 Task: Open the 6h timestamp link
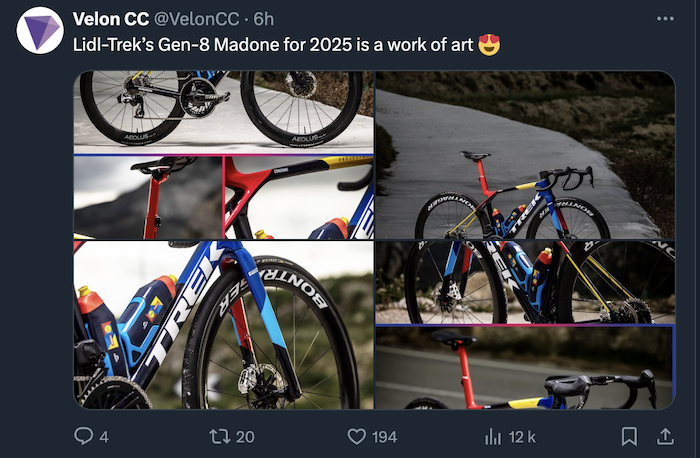(x=265, y=20)
